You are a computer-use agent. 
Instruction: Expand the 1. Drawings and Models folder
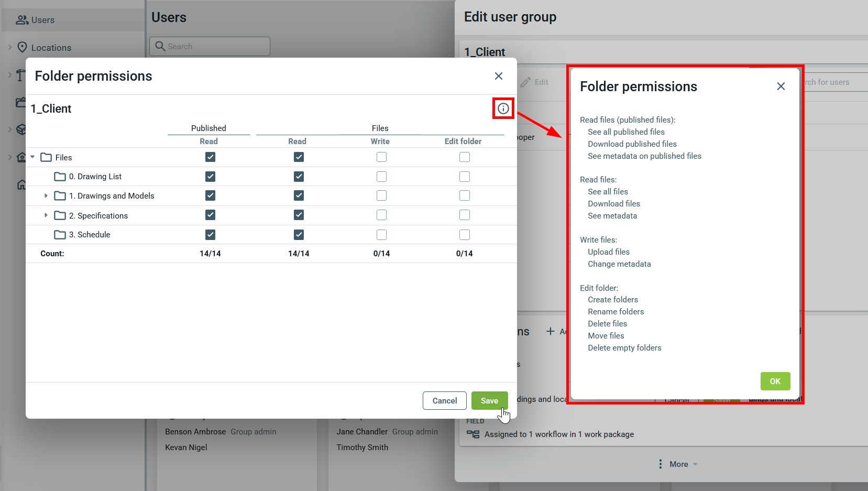pos(46,196)
